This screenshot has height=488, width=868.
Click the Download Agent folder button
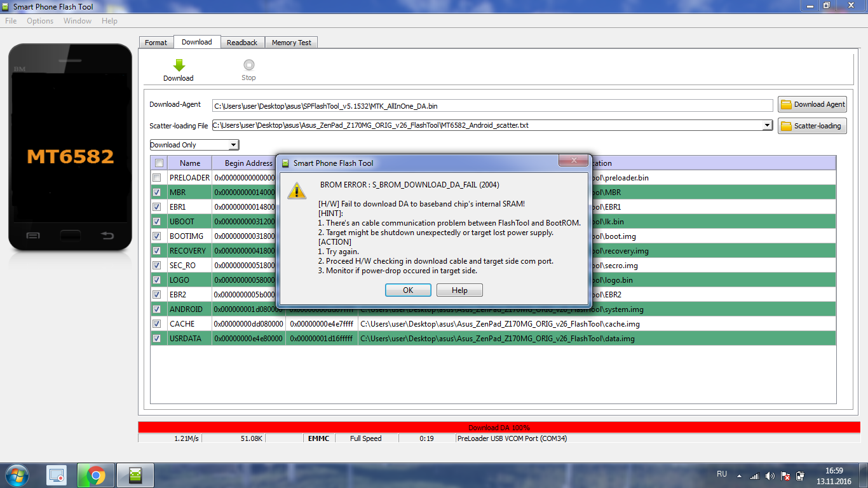tap(812, 104)
